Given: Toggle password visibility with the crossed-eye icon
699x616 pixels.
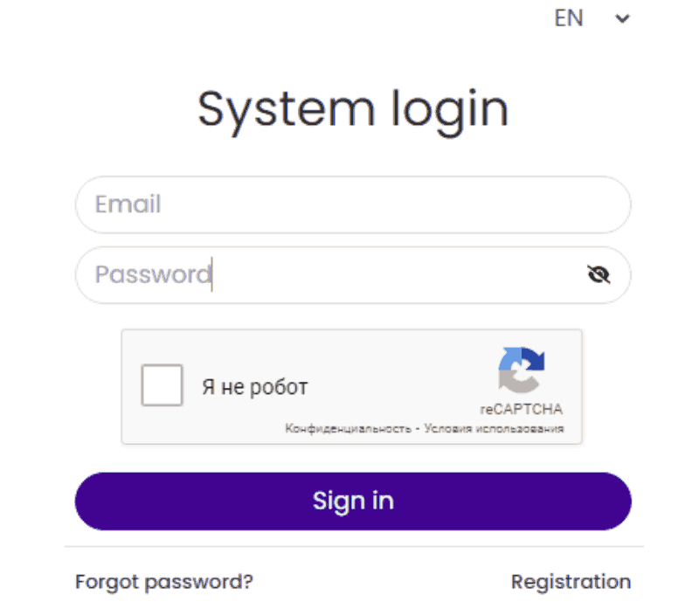Looking at the screenshot, I should 599,275.
